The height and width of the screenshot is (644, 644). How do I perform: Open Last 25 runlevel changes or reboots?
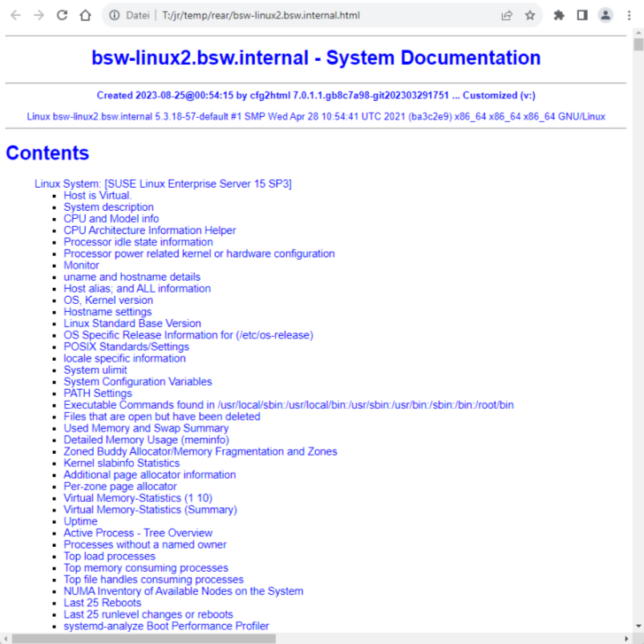click(148, 614)
